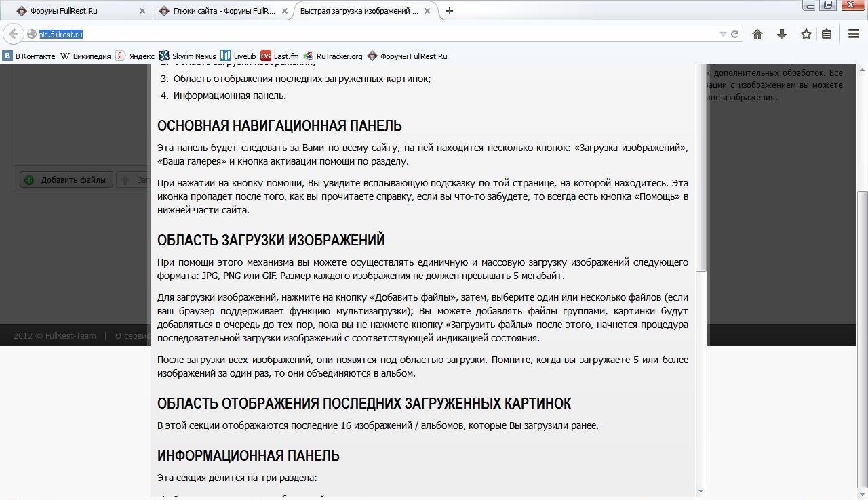
Task: Click the site identity globe icon
Action: (31, 34)
